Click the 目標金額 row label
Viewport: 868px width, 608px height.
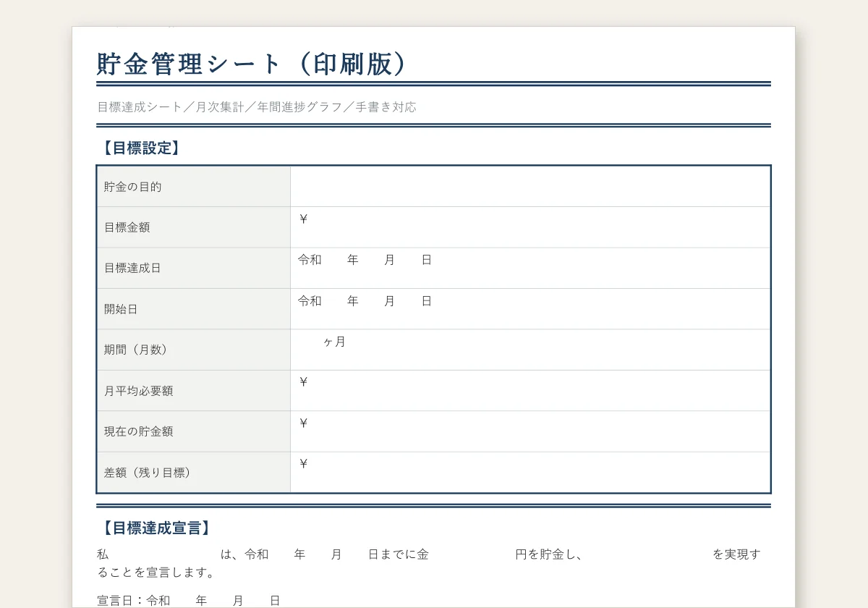tap(127, 227)
